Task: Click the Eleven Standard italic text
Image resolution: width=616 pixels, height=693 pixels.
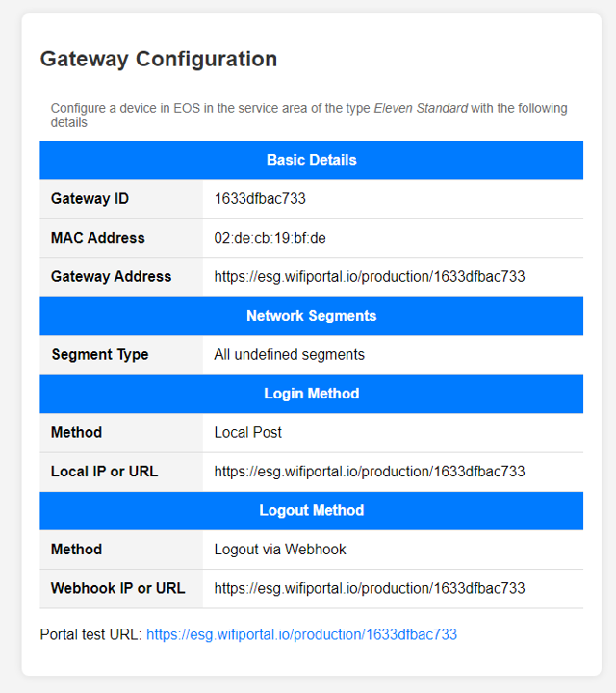Action: [x=421, y=108]
